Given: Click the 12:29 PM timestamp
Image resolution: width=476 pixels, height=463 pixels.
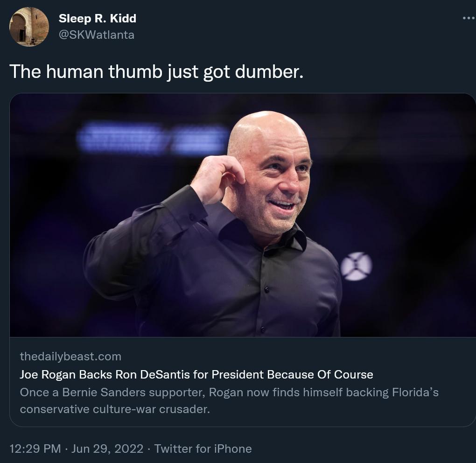Looking at the screenshot, I should coord(35,449).
